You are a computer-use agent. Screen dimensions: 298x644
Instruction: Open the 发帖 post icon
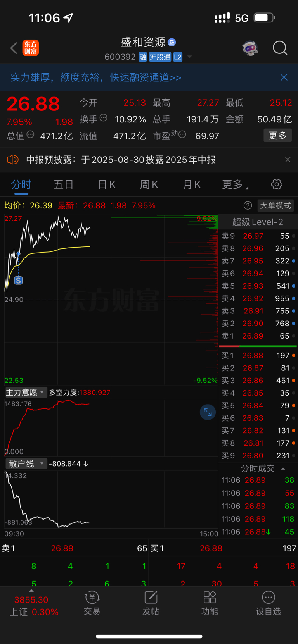click(x=151, y=603)
